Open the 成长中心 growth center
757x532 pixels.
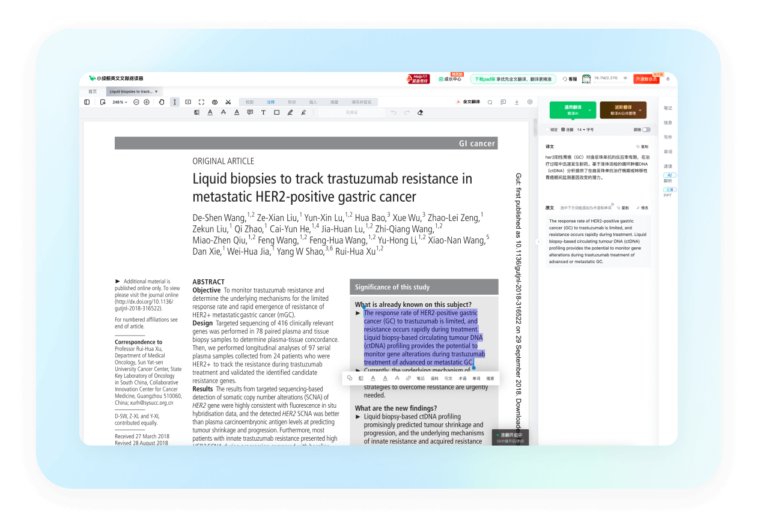pyautogui.click(x=450, y=79)
